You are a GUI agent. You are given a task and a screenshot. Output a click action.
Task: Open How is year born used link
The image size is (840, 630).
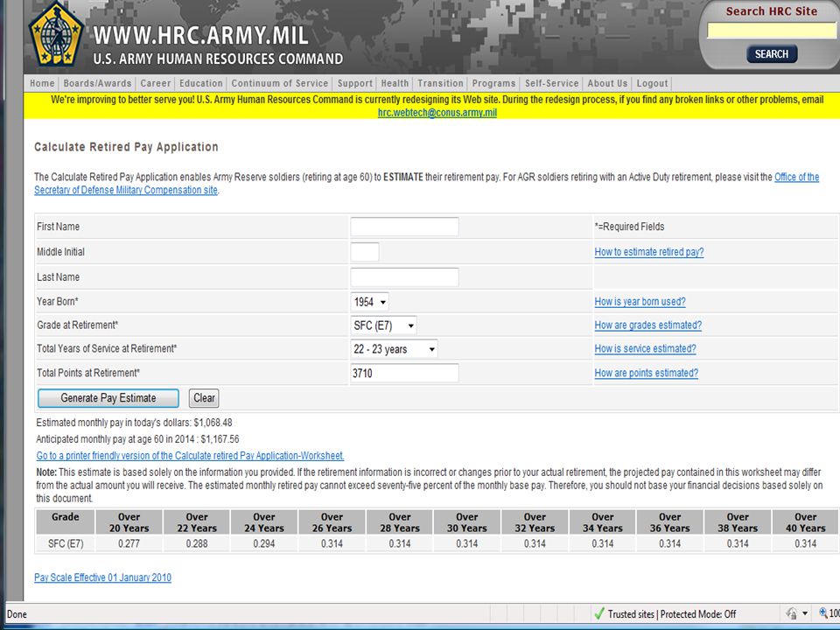pos(640,302)
